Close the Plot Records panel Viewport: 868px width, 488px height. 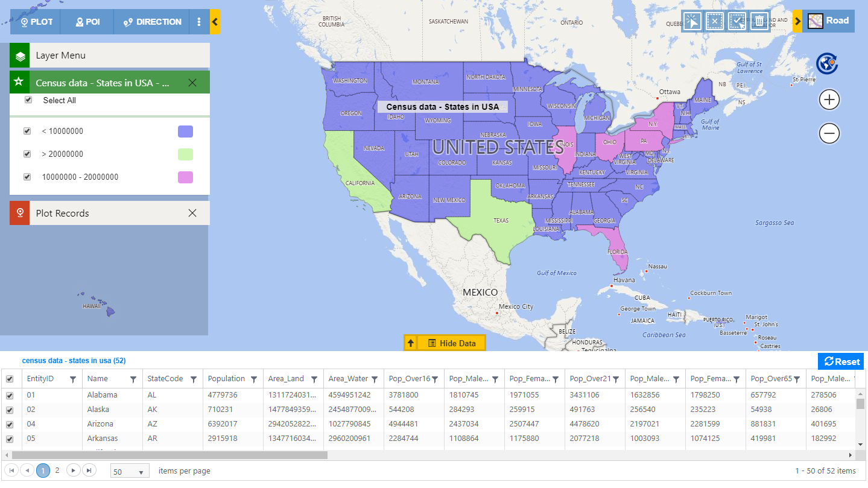[x=192, y=213]
